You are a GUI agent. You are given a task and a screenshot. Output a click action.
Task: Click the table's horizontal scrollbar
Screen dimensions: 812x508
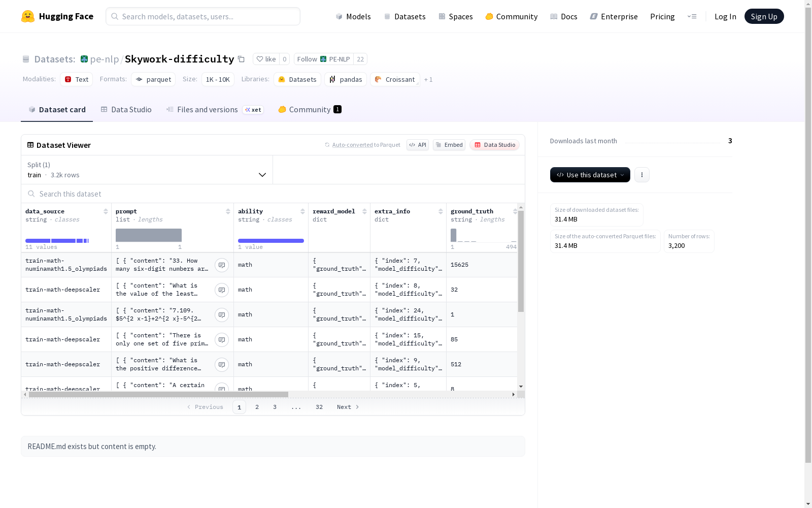pos(158,394)
